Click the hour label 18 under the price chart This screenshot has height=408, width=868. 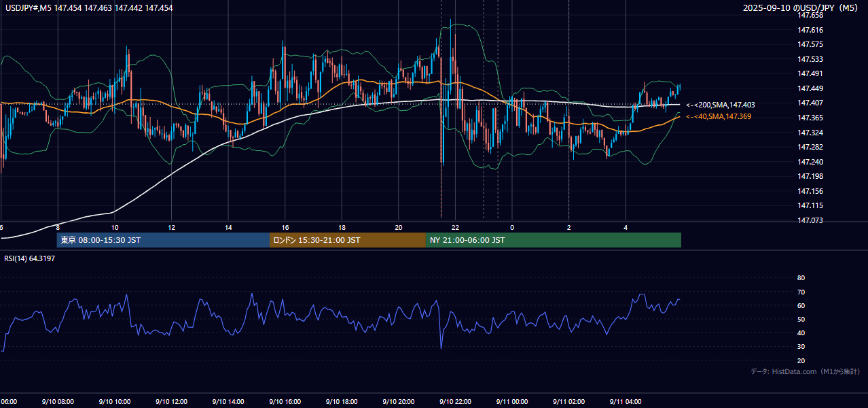tap(342, 228)
